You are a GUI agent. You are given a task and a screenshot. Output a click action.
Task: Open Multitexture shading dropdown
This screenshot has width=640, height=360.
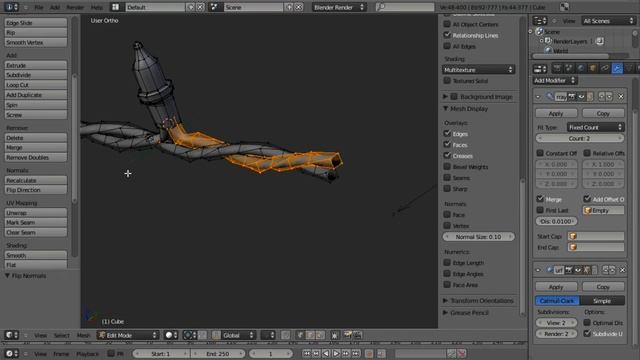478,70
